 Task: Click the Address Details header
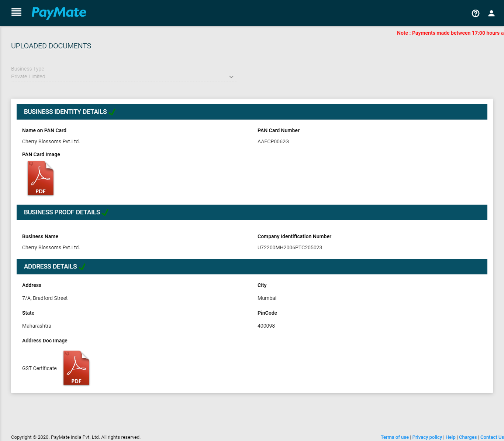[x=252, y=267]
